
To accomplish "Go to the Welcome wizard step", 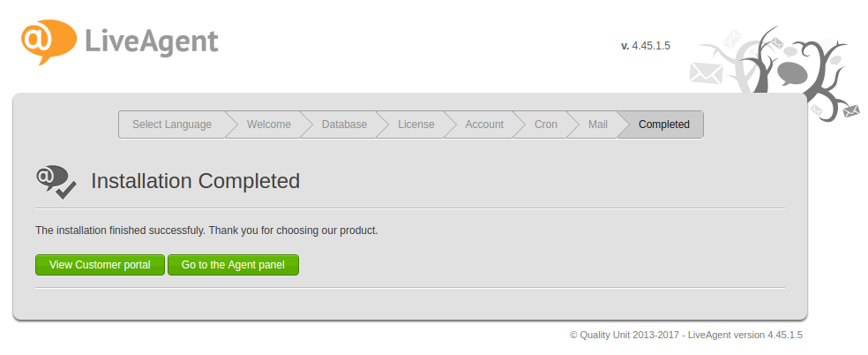I will coord(268,125).
